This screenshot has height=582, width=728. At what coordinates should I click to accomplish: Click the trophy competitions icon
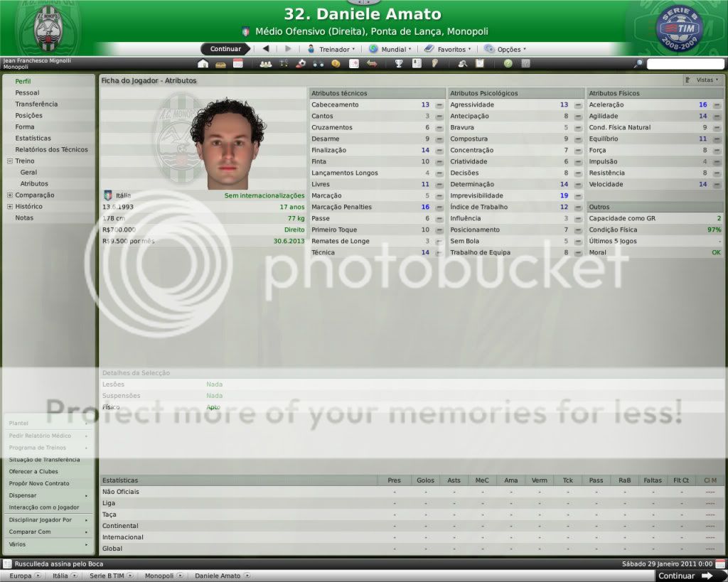pos(399,64)
